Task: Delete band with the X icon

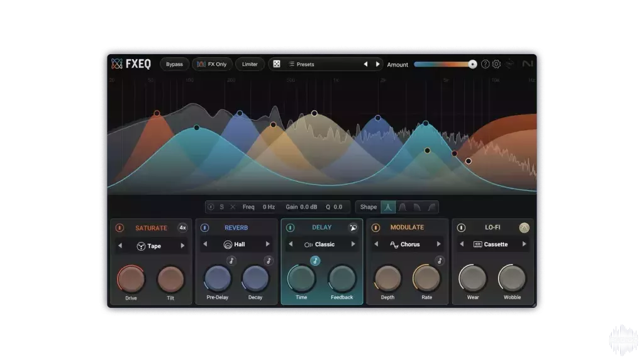Action: pos(233,207)
